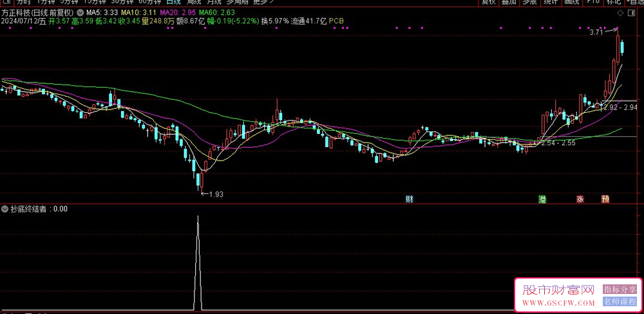Viewport: 644px width, 314px height.
Task: Switch to the 周线 period tab
Action: tap(194, 2)
